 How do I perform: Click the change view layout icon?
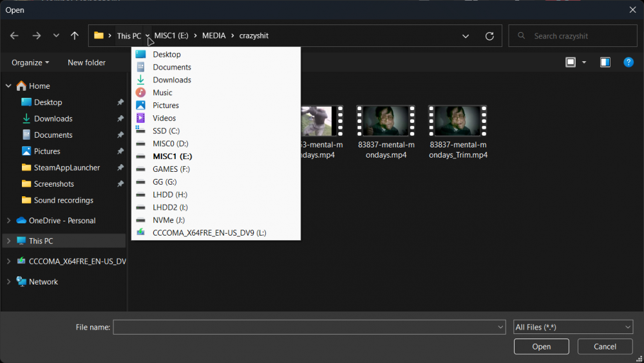click(571, 62)
